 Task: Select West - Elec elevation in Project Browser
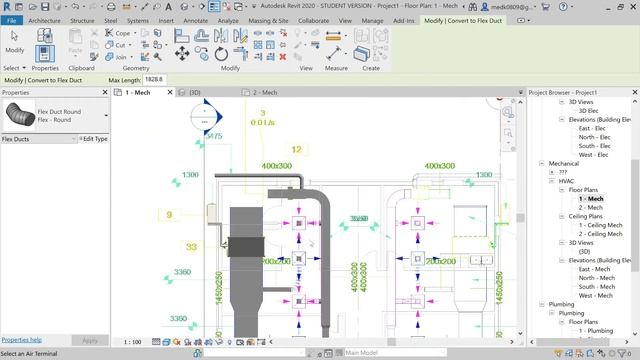(x=593, y=155)
